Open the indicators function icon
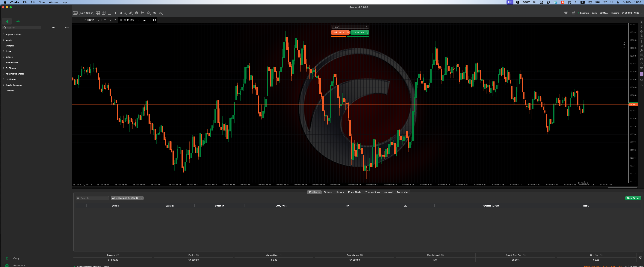The width and height of the screenshot is (644, 267). [137, 13]
